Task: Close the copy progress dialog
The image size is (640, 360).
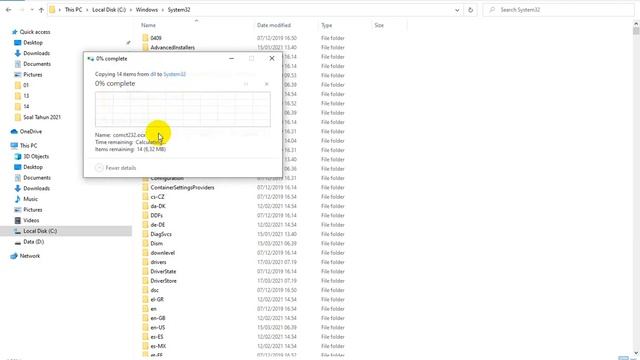Action: coord(272,59)
